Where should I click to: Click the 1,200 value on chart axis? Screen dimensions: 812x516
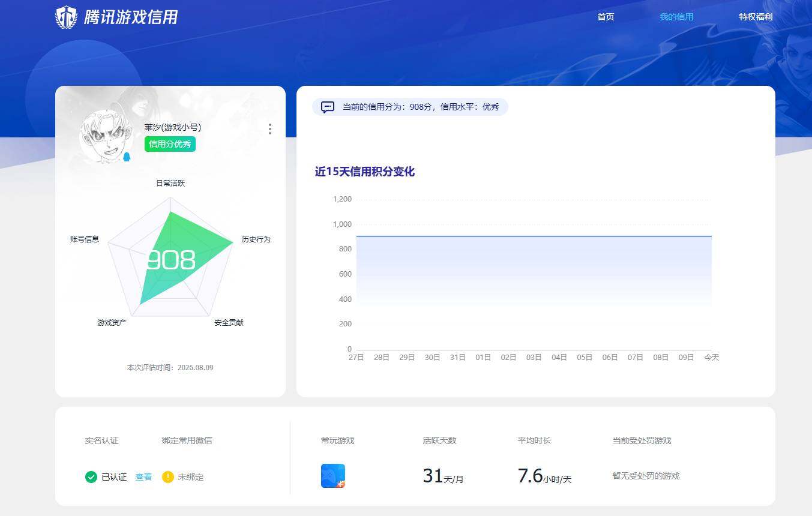pyautogui.click(x=342, y=199)
